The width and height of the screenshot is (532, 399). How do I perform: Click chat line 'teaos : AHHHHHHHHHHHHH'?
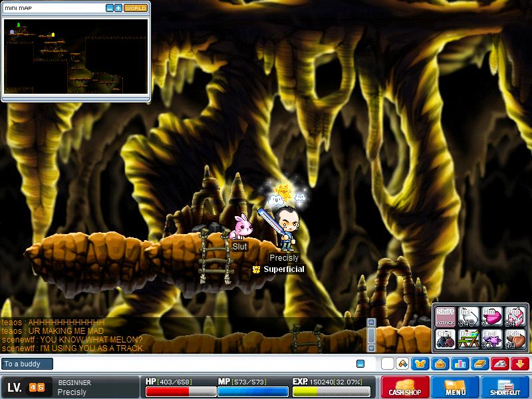point(53,323)
